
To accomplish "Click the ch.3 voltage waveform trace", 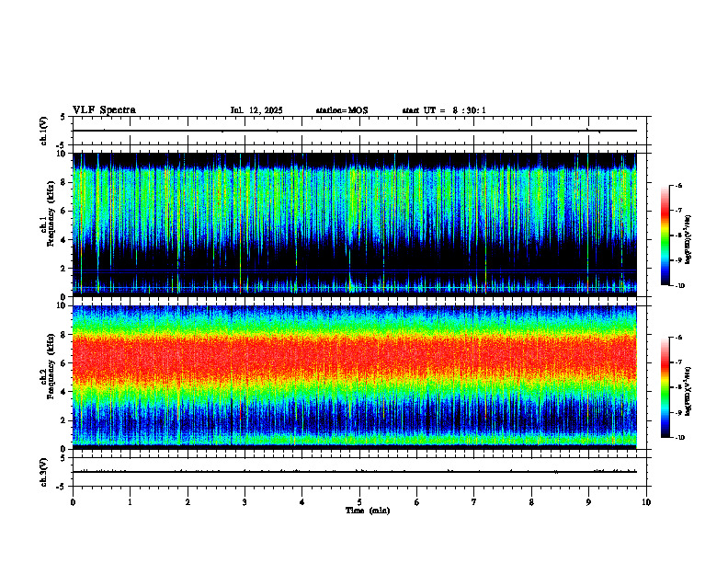I will (x=355, y=472).
